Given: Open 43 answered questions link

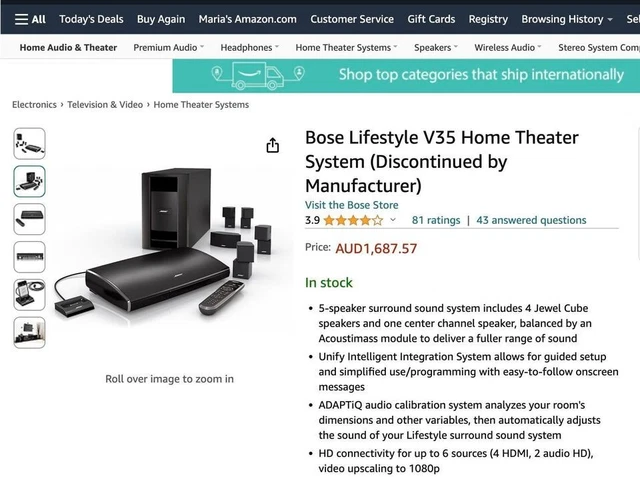Looking at the screenshot, I should (531, 220).
